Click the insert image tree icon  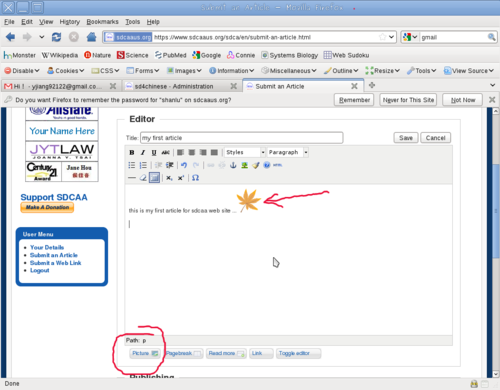tap(244, 165)
